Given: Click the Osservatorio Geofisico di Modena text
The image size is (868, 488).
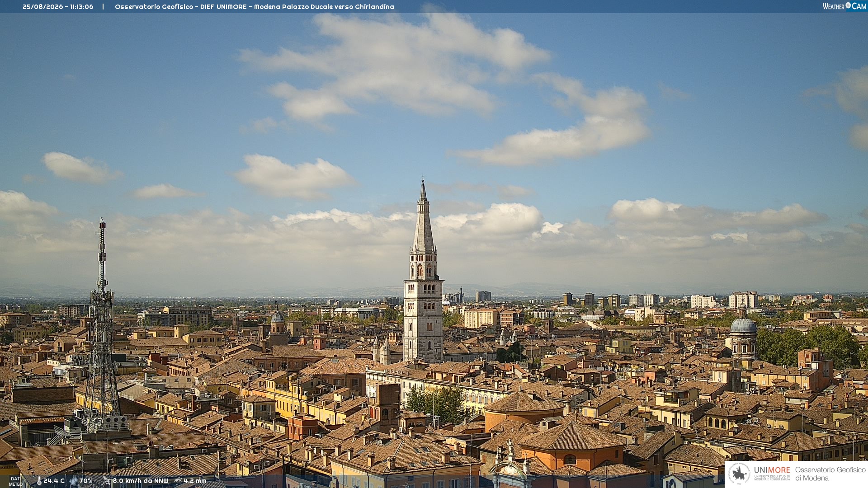Looking at the screenshot, I should (x=830, y=474).
